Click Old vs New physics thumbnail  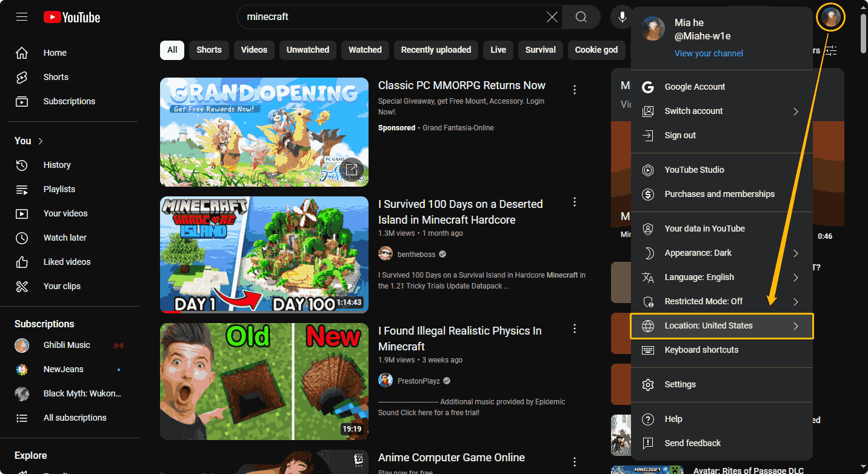tap(264, 381)
